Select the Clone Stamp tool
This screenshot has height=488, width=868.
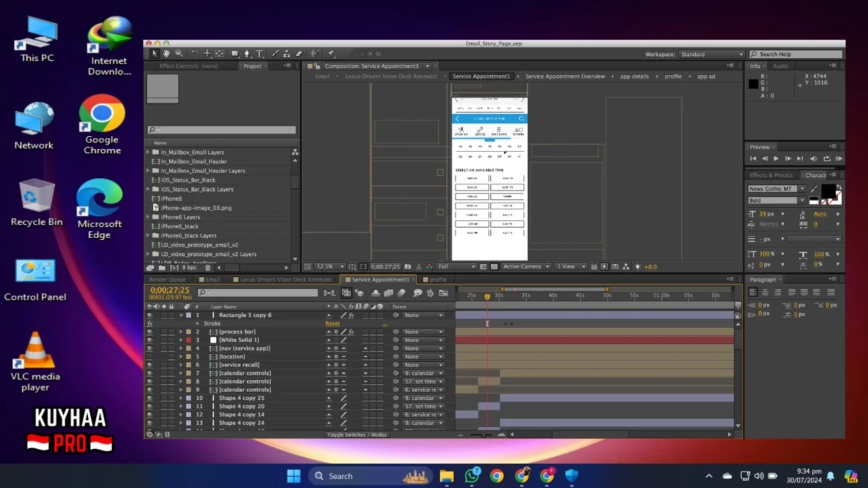[287, 54]
